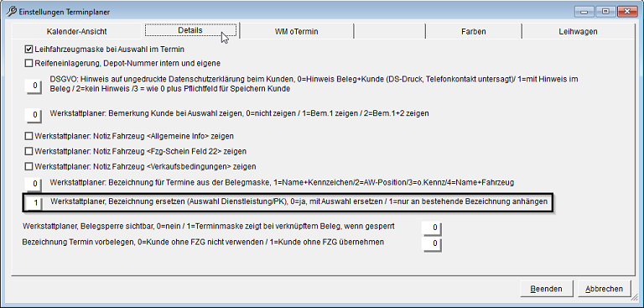644x308 pixels.
Task: Minimize the Einstellungen Terminplaner window
Action: pyautogui.click(x=584, y=12)
